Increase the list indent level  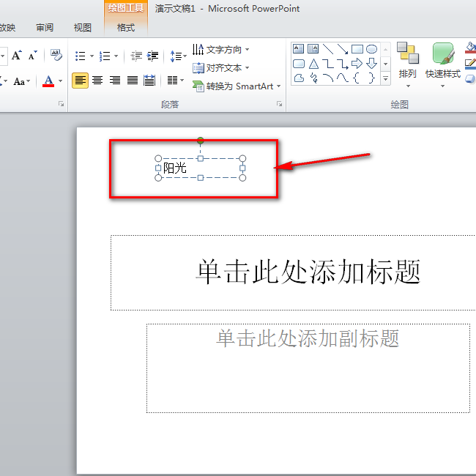[153, 56]
